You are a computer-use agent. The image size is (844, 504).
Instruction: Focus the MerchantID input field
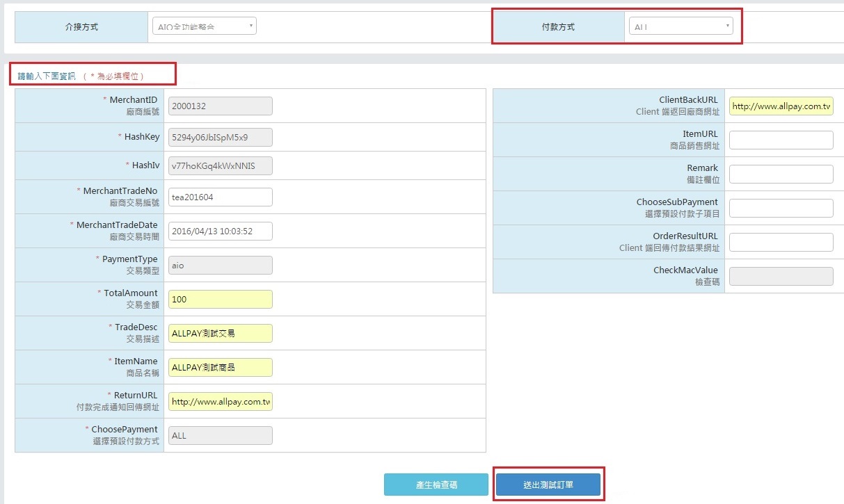coord(220,106)
